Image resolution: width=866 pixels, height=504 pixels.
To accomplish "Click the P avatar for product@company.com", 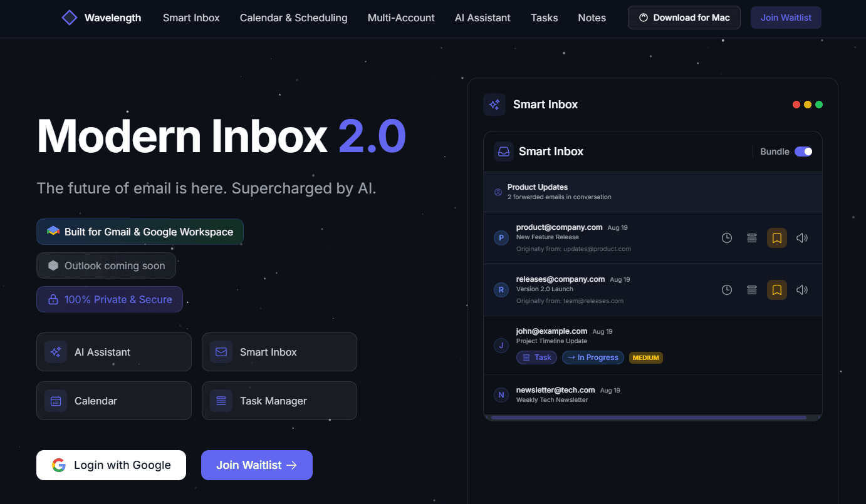I will click(501, 238).
